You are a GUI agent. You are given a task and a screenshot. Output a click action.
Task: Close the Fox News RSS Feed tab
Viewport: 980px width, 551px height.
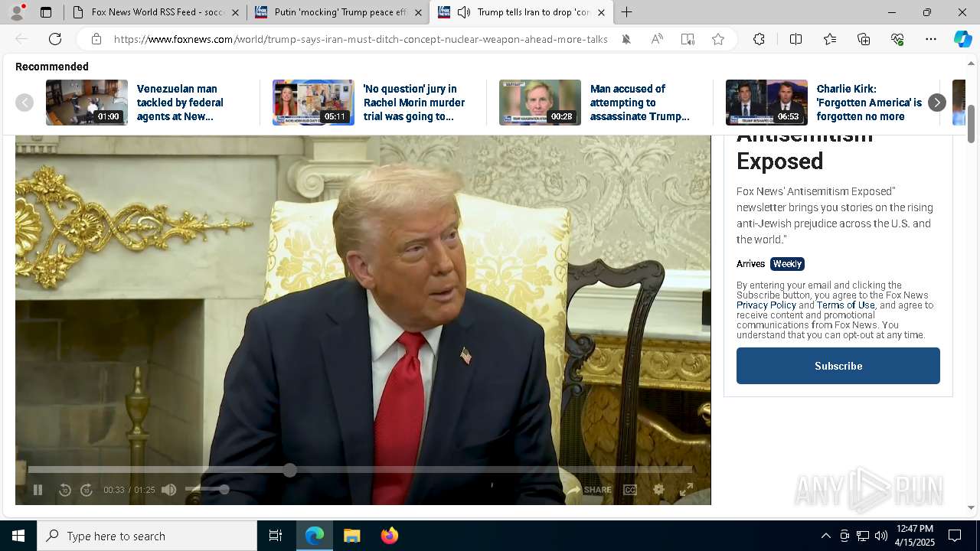pos(236,12)
